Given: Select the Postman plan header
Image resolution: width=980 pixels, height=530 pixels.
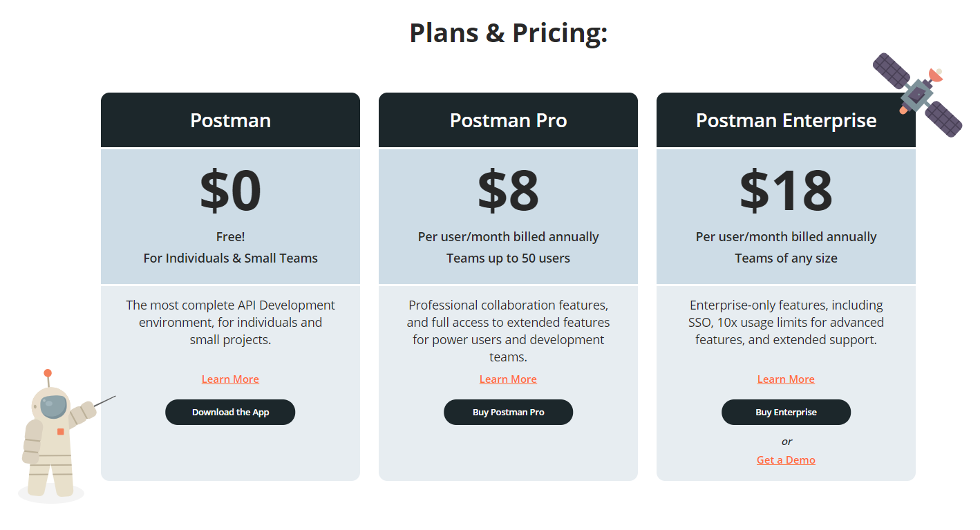Looking at the screenshot, I should pyautogui.click(x=230, y=120).
